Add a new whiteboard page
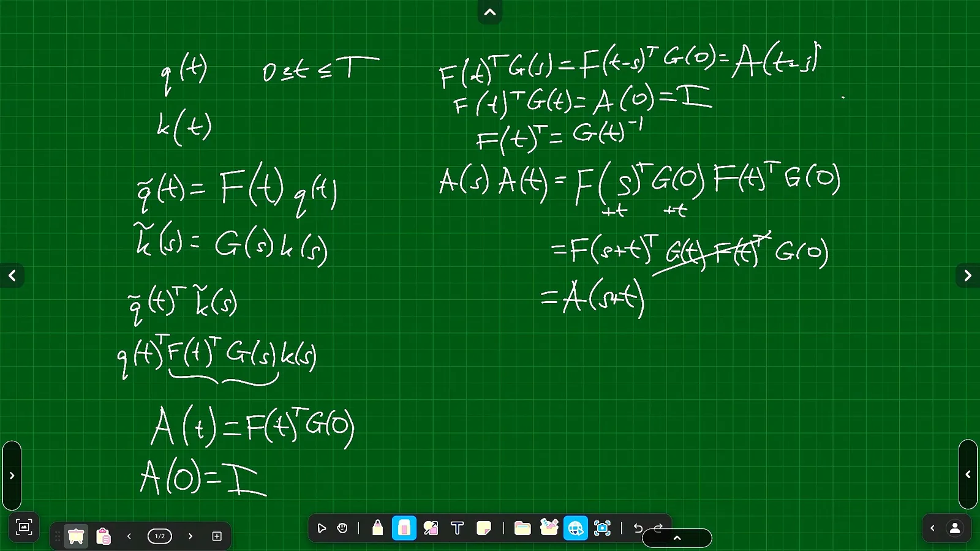 (x=217, y=536)
